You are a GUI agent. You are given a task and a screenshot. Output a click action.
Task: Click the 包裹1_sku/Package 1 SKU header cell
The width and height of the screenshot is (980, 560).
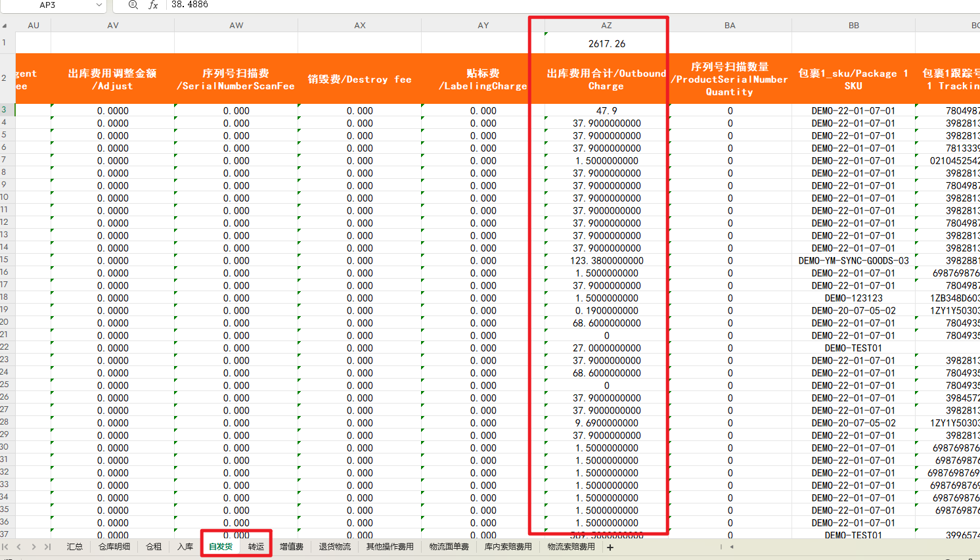[x=854, y=79]
